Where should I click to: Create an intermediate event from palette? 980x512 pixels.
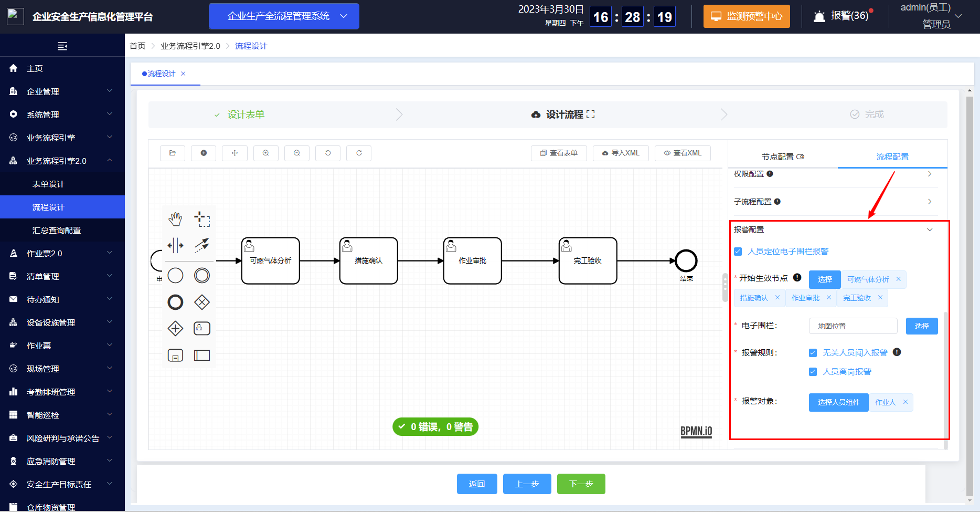[x=202, y=275]
